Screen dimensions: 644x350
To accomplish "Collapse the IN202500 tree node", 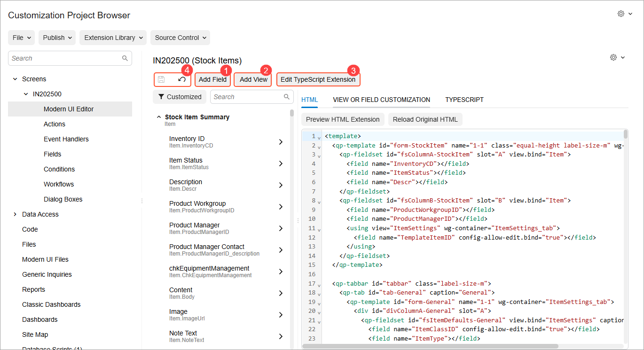I will 26,94.
